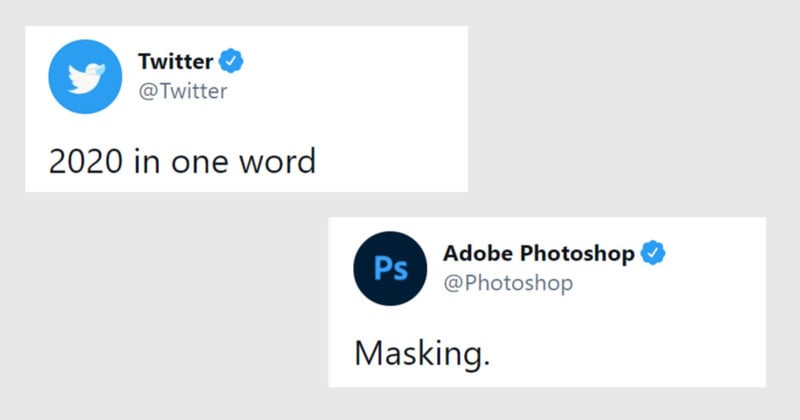Click the blue Ps letters in the logo

pos(391,269)
